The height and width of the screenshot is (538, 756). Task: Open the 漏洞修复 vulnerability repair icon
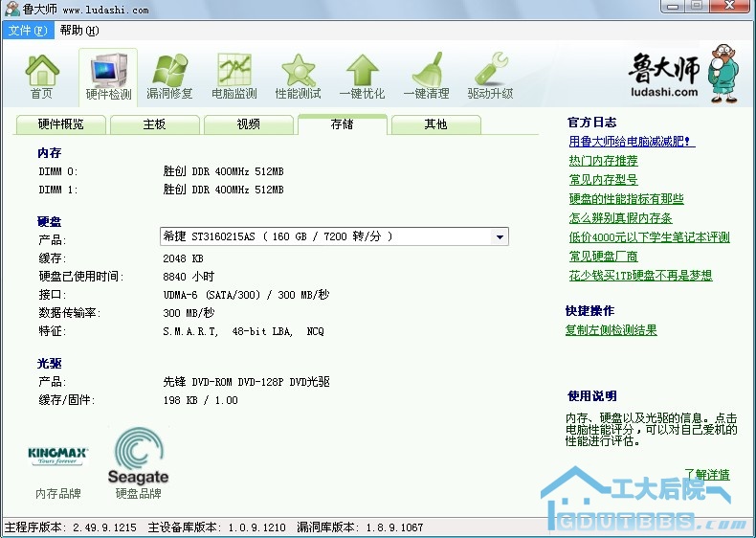click(x=169, y=78)
